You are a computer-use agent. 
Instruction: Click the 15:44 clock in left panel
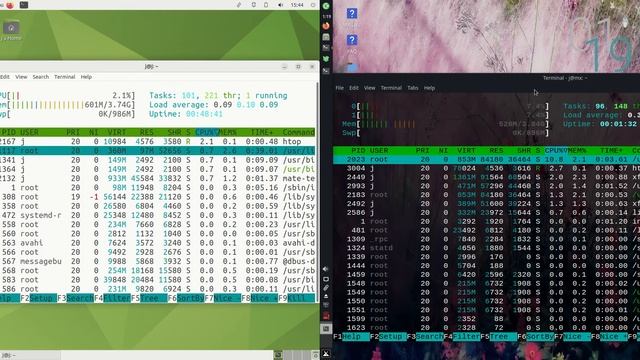(x=297, y=5)
